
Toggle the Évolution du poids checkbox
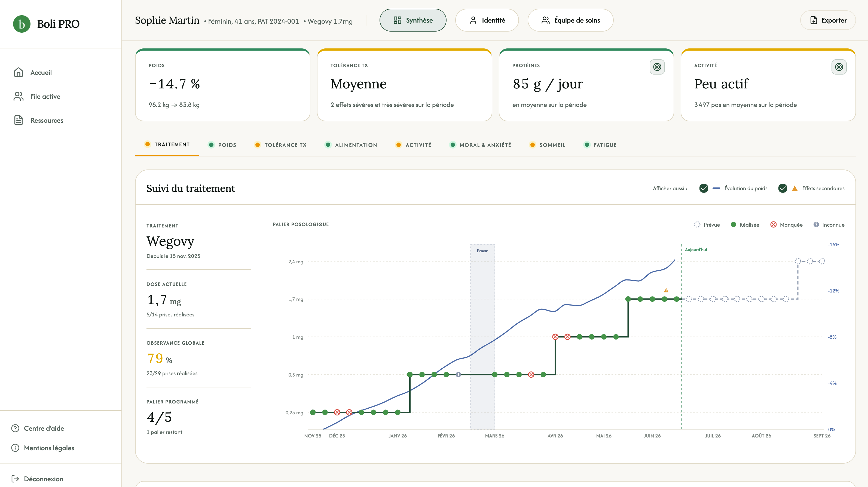click(x=704, y=188)
